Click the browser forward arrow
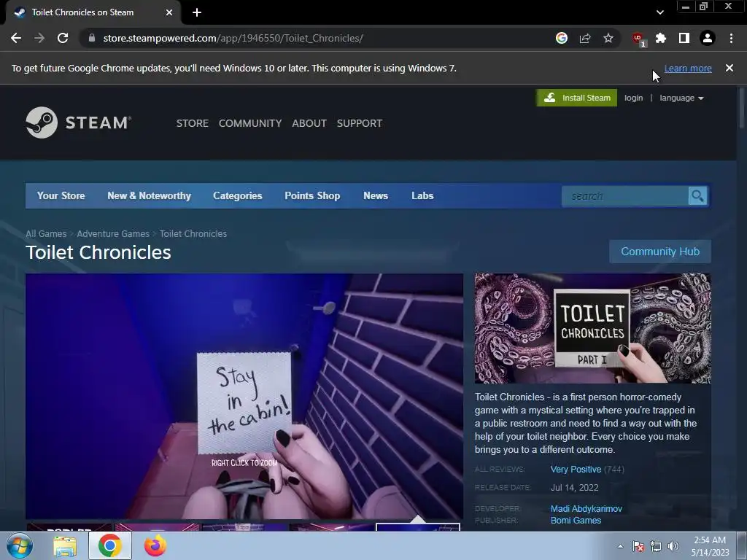The height and width of the screenshot is (560, 747). click(x=39, y=38)
